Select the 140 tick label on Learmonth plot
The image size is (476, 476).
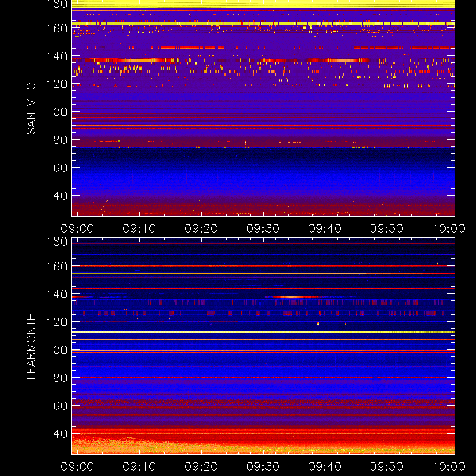click(57, 294)
